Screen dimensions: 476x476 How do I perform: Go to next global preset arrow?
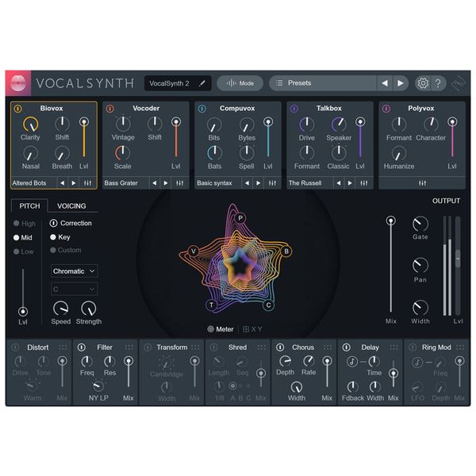coord(401,83)
